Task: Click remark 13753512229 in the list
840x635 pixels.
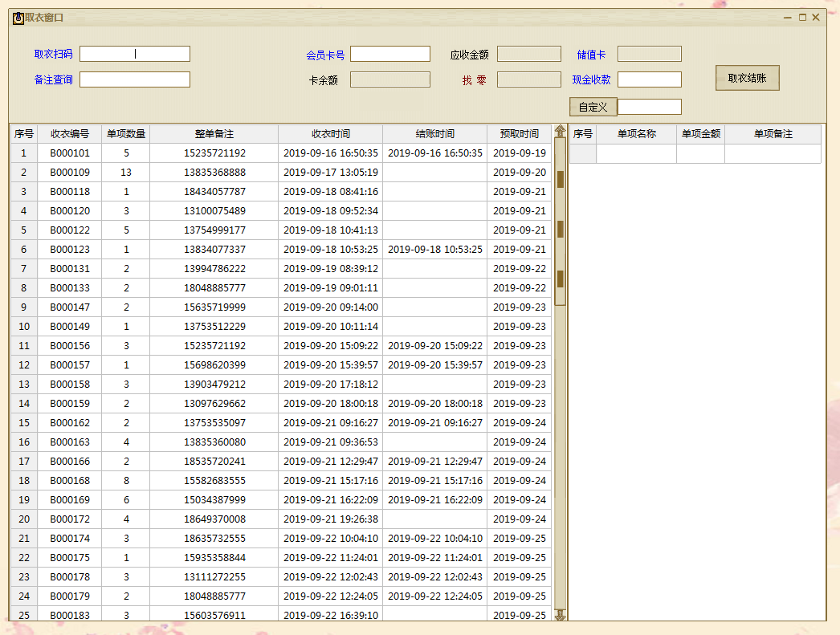Action: pos(214,327)
